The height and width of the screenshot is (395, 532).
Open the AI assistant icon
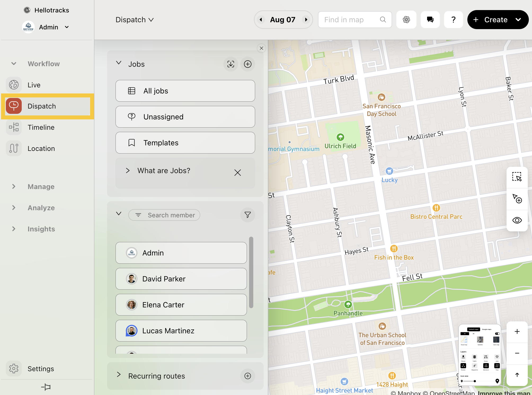[x=406, y=20]
